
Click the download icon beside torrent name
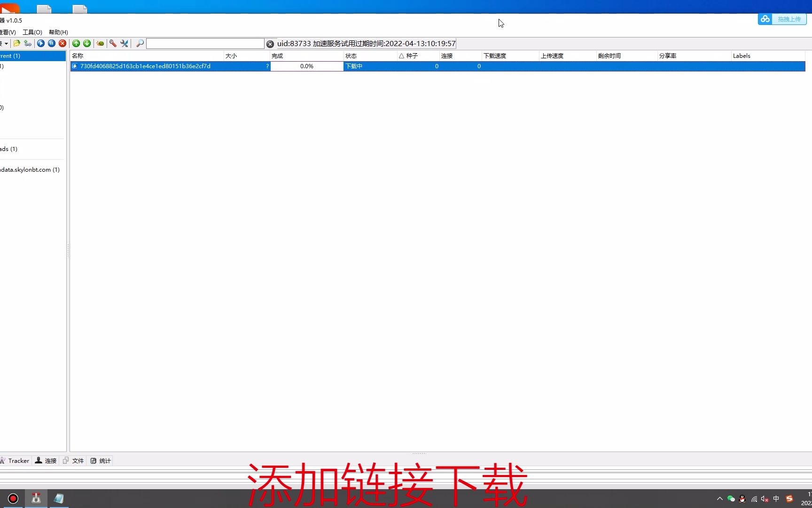tap(75, 66)
